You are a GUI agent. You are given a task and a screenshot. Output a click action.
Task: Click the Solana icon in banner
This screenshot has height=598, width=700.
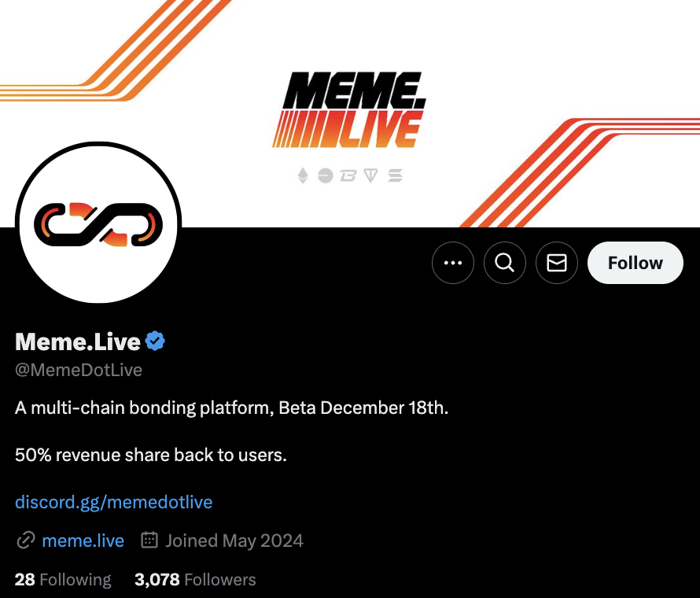pyautogui.click(x=395, y=175)
